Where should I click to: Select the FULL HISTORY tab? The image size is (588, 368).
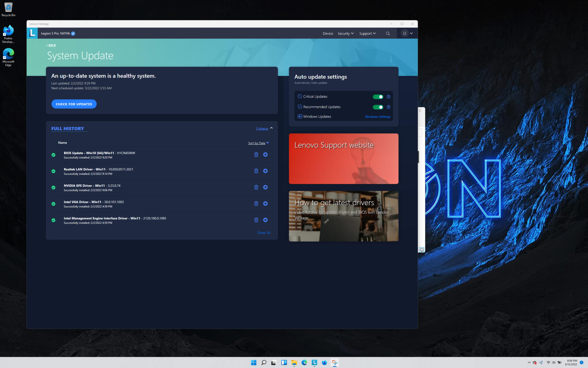pos(68,128)
